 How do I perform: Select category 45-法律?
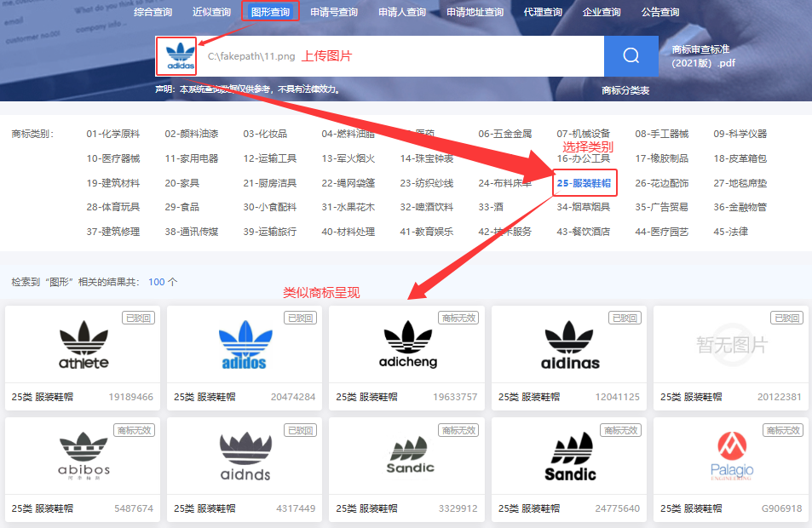pyautogui.click(x=731, y=232)
